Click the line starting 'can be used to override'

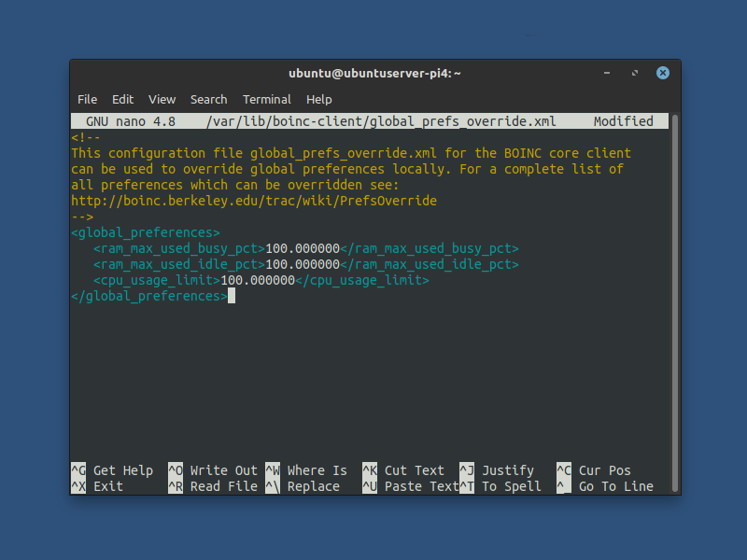coord(347,169)
